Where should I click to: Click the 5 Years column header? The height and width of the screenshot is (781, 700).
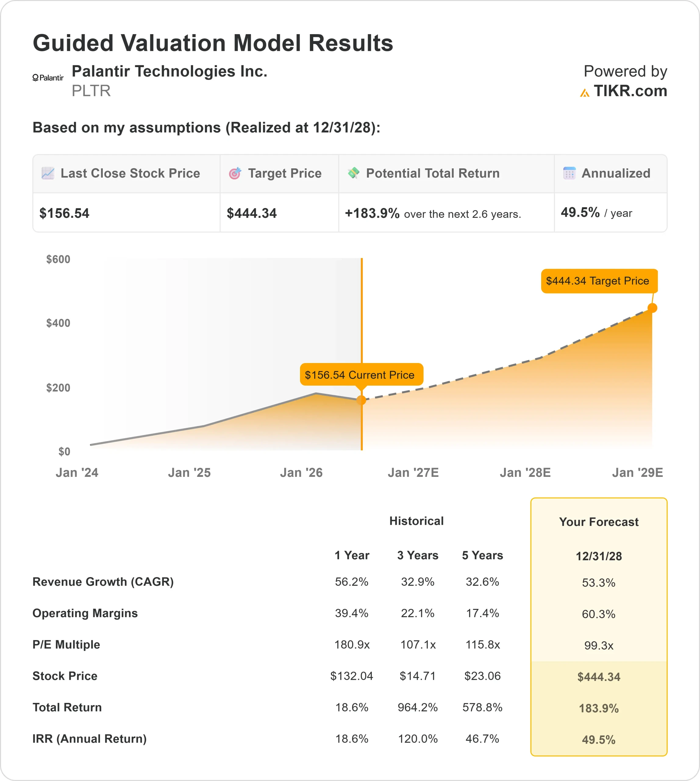482,556
